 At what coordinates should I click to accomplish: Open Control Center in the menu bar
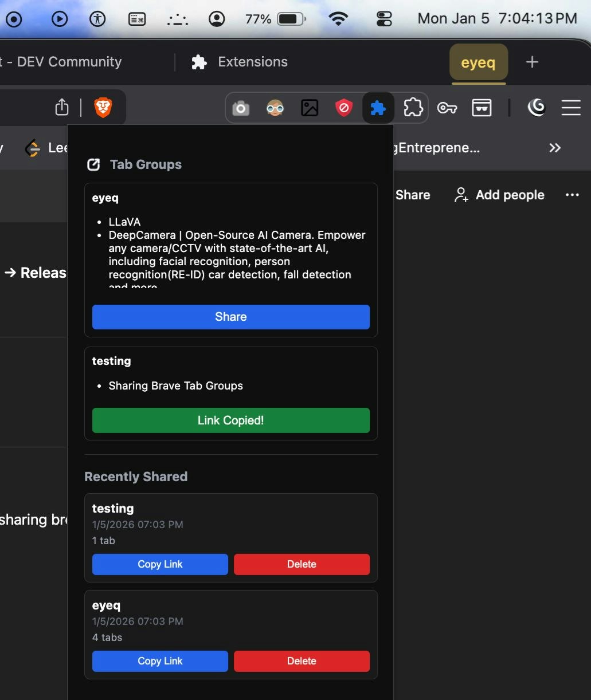pos(383,18)
